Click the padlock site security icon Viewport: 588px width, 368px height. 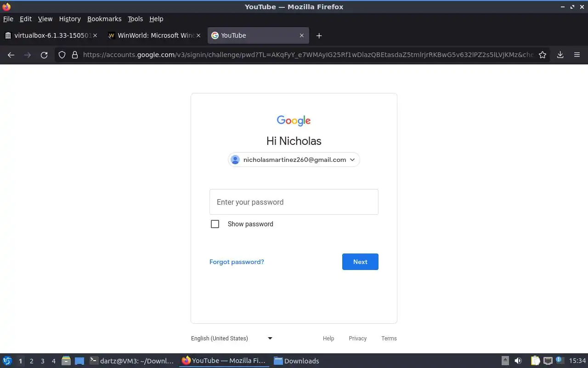click(x=75, y=55)
